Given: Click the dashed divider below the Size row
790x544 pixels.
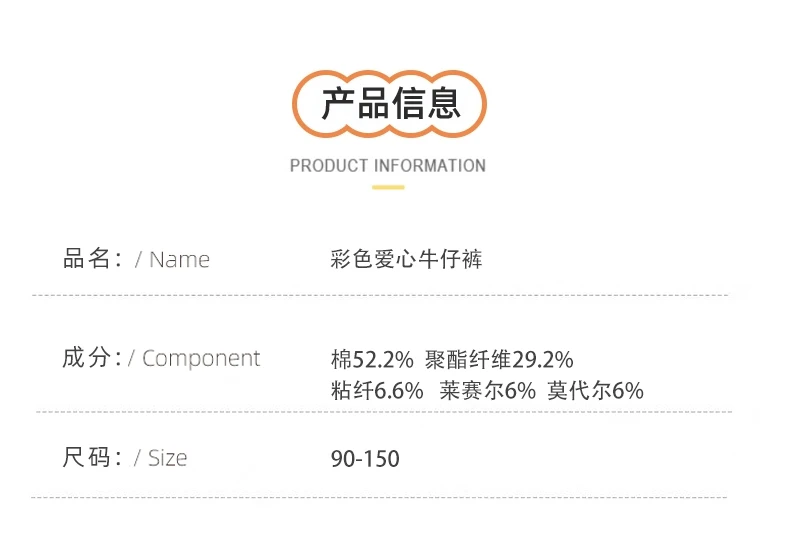Looking at the screenshot, I should [x=379, y=497].
